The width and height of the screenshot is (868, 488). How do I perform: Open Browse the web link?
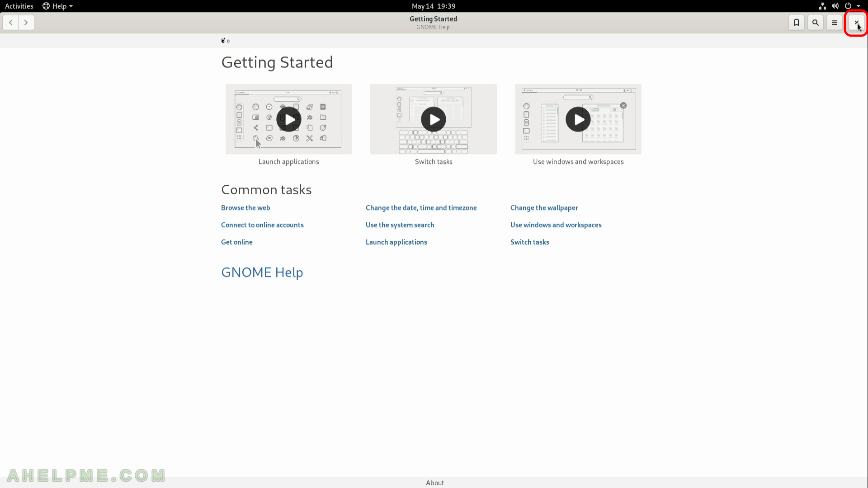[245, 208]
